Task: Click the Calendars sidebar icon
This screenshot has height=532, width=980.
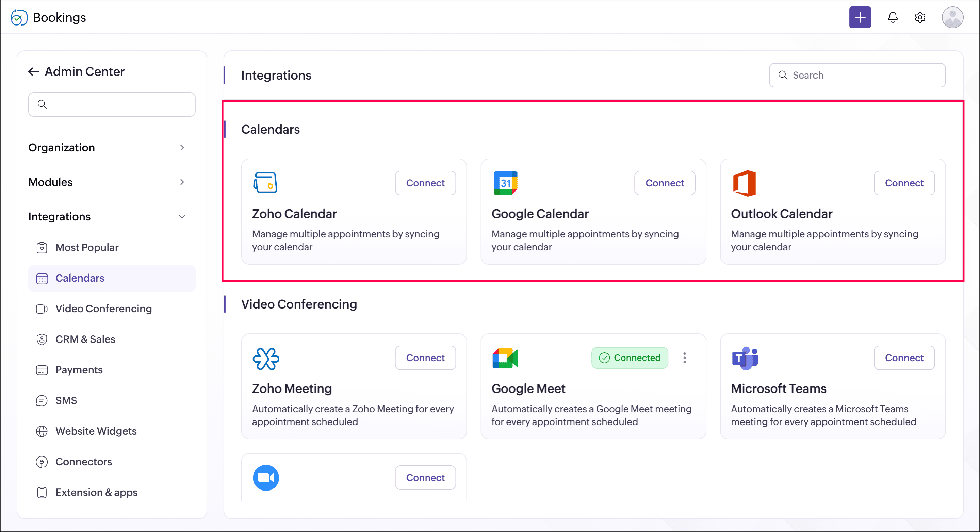Action: (x=42, y=278)
